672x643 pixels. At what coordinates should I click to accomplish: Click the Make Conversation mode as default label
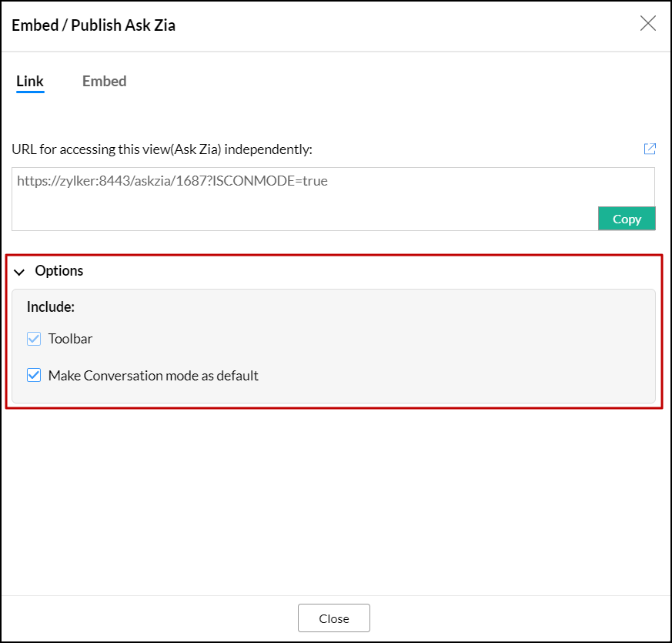coord(153,376)
